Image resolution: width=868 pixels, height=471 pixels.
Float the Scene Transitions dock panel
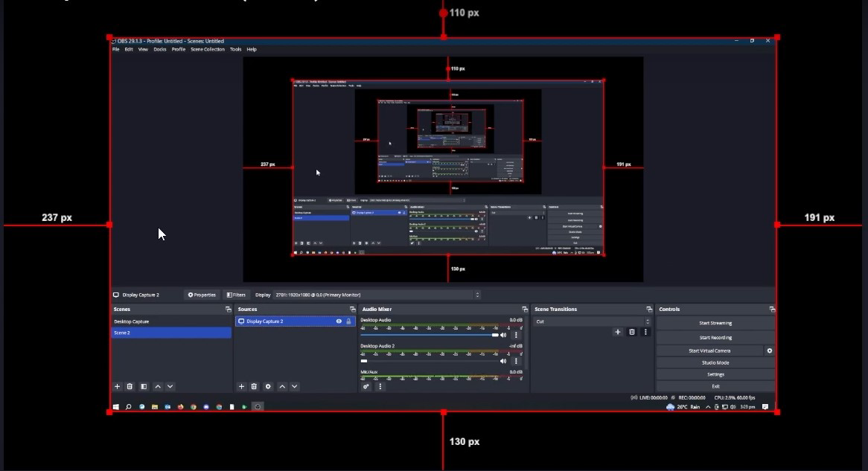[x=649, y=310]
